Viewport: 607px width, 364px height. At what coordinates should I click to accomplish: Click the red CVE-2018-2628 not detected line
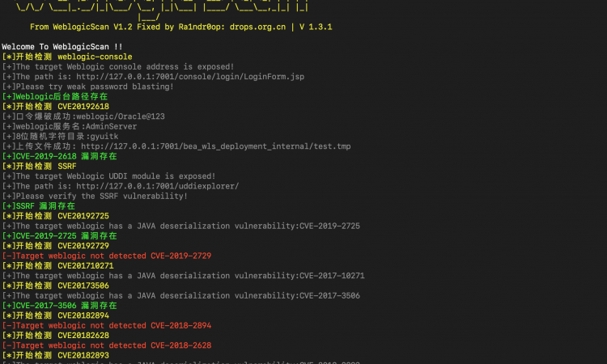[x=107, y=345]
